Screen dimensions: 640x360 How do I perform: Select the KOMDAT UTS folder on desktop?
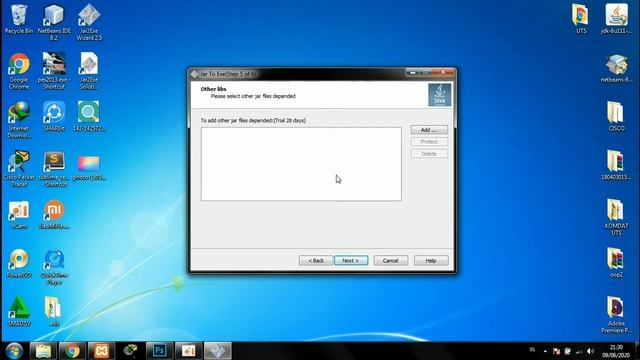click(x=616, y=217)
